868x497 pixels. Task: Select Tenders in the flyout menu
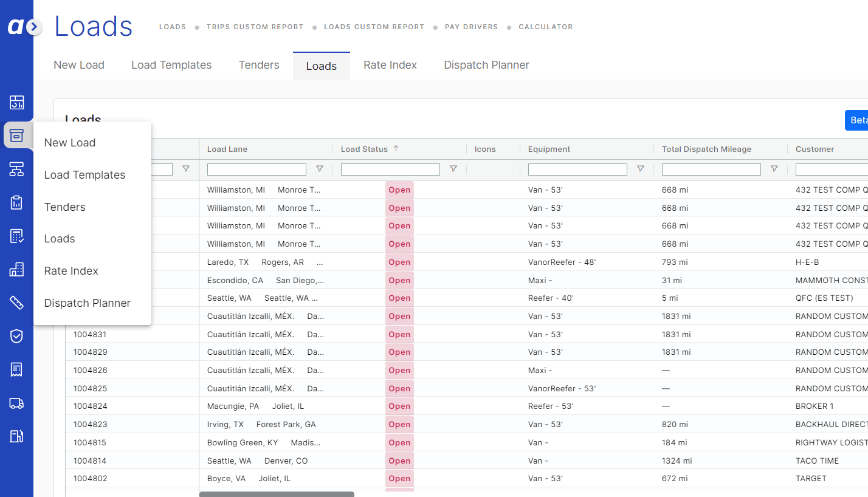(x=64, y=207)
